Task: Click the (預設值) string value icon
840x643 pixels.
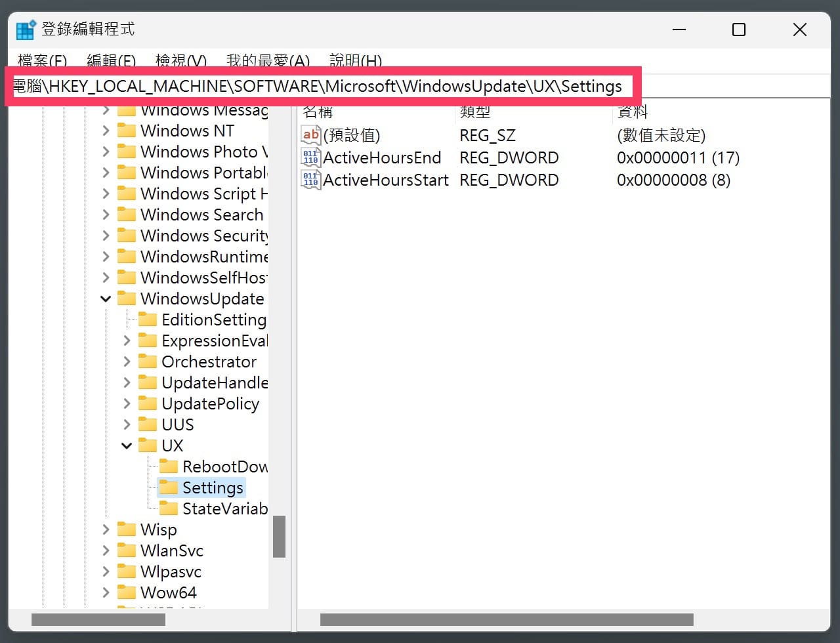Action: pos(311,135)
